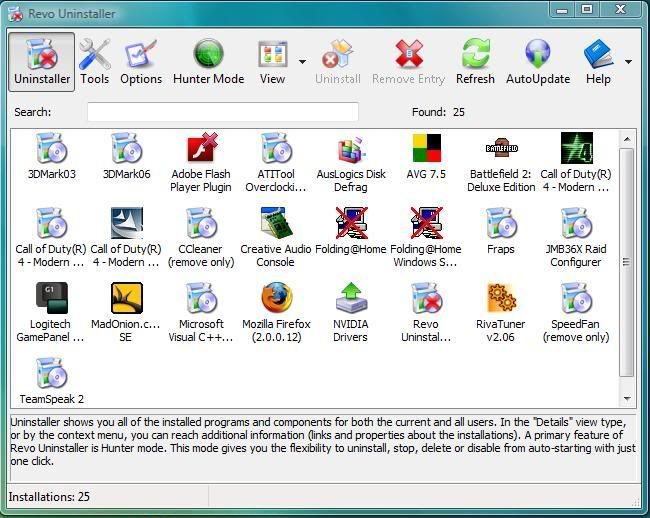Viewport: 650px width, 518px height.
Task: Select the green star Call of Duty 4 icon
Action: coord(576,148)
